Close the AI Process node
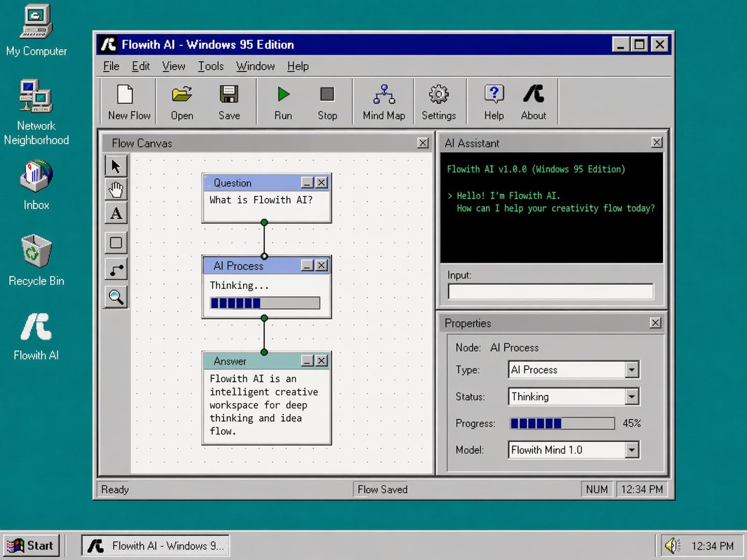The height and width of the screenshot is (560, 747). click(321, 266)
